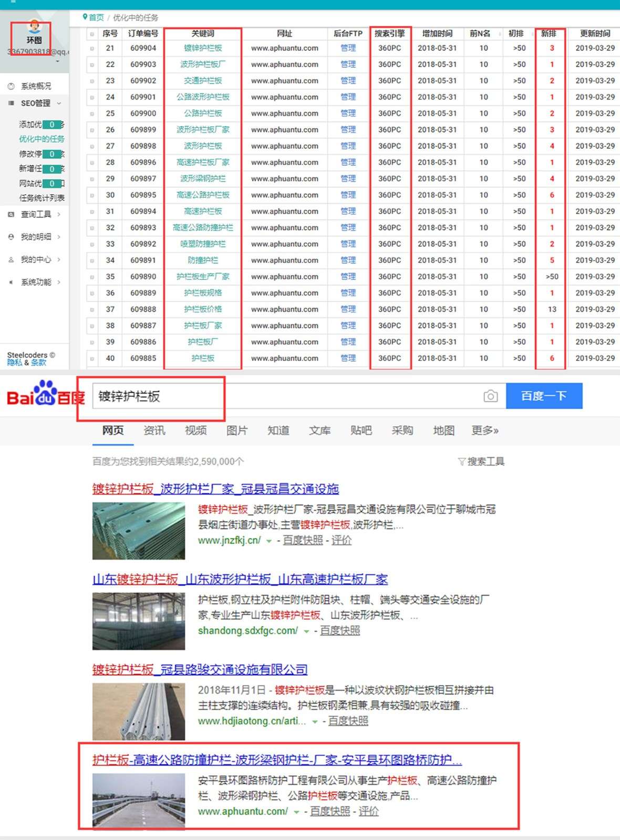620x840 pixels.
Task: Click the SEO管理 list icon
Action: [11, 103]
